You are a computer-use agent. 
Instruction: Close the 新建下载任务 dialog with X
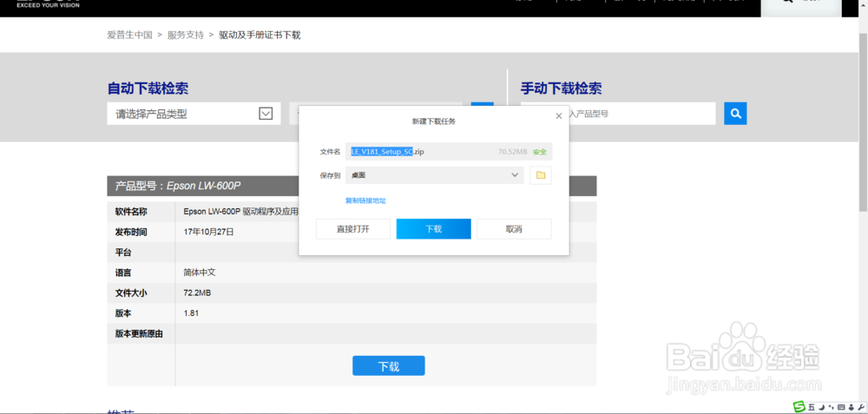coord(558,115)
